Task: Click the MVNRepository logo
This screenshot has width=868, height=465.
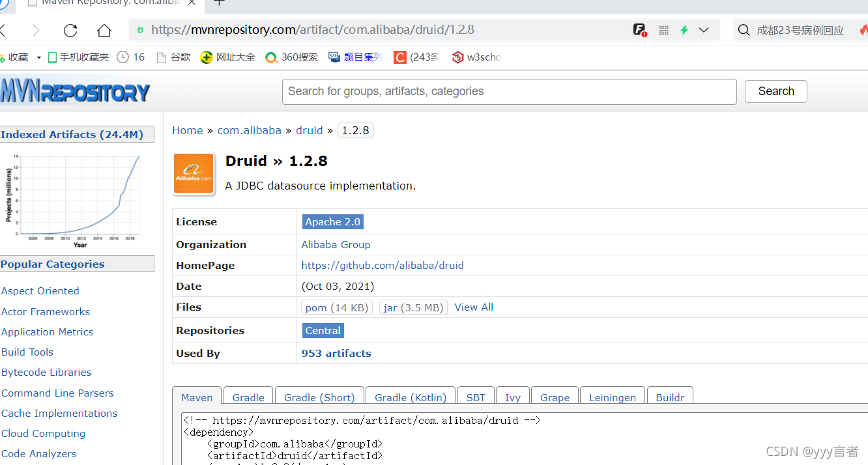Action: [x=75, y=91]
